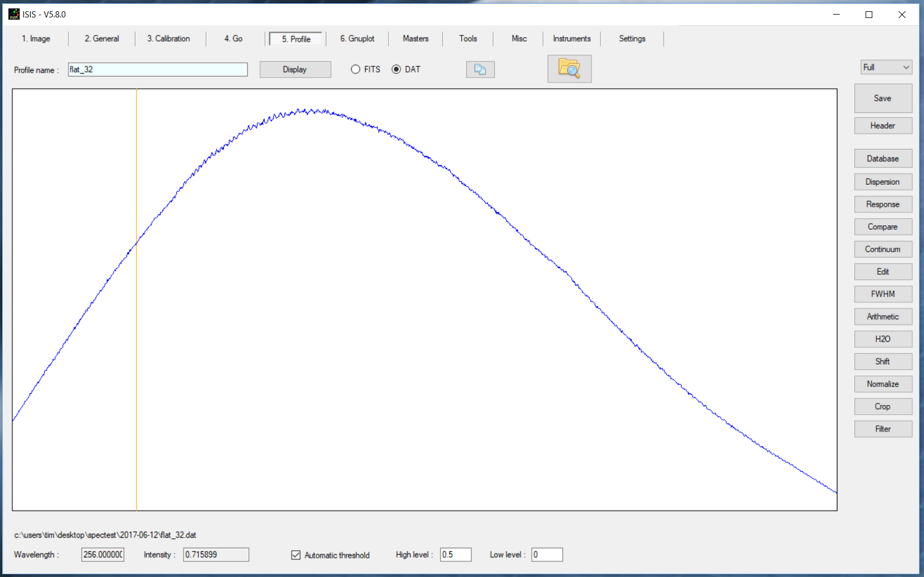Open the folder browse icon button
Screen dimensions: 924x577
click(569, 69)
